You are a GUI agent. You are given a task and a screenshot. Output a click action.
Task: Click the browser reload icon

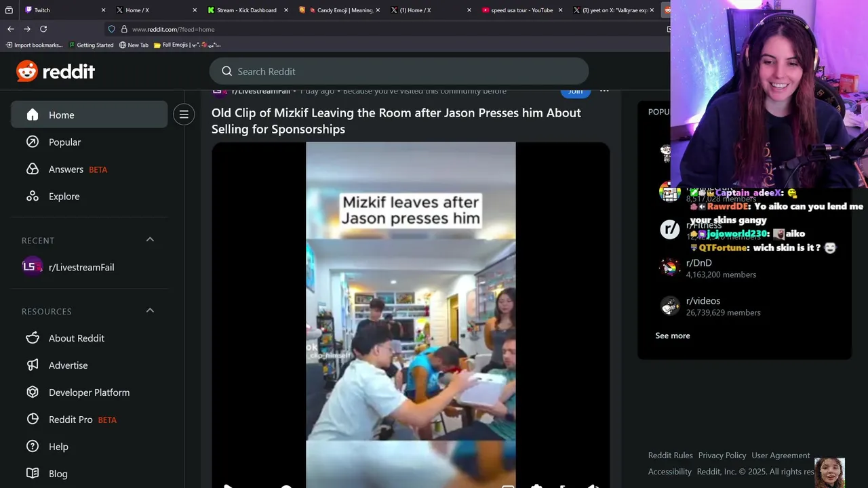tap(43, 29)
